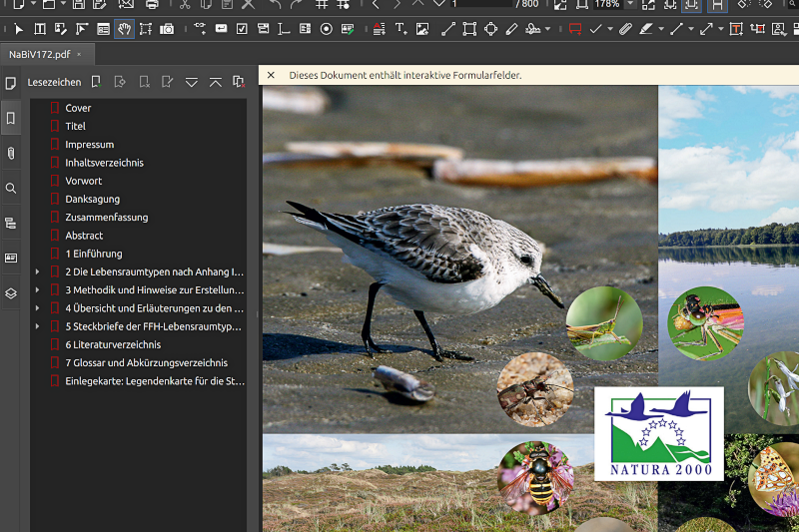Screen dimensions: 799x532
Task: Choose the Snapshot camera tool
Action: click(167, 29)
